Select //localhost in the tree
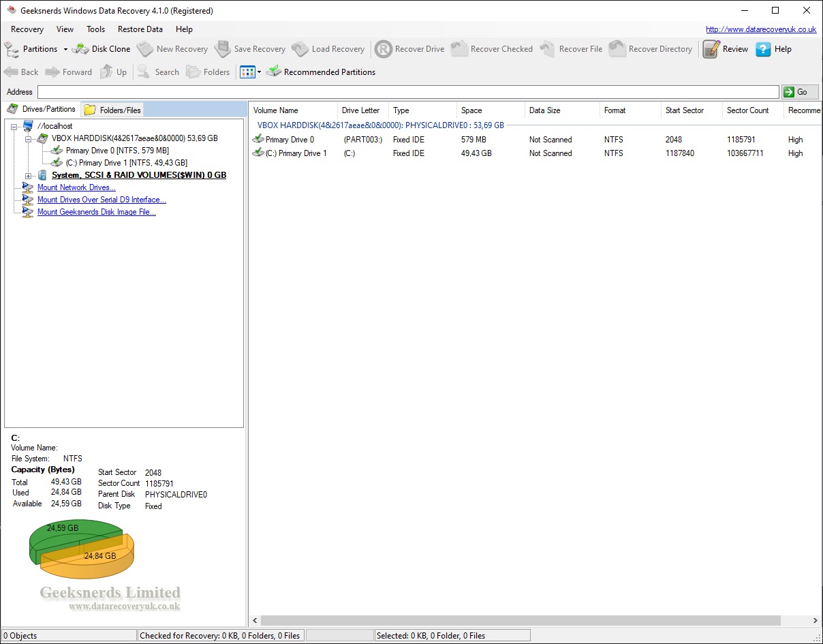The image size is (823, 644). coord(55,126)
